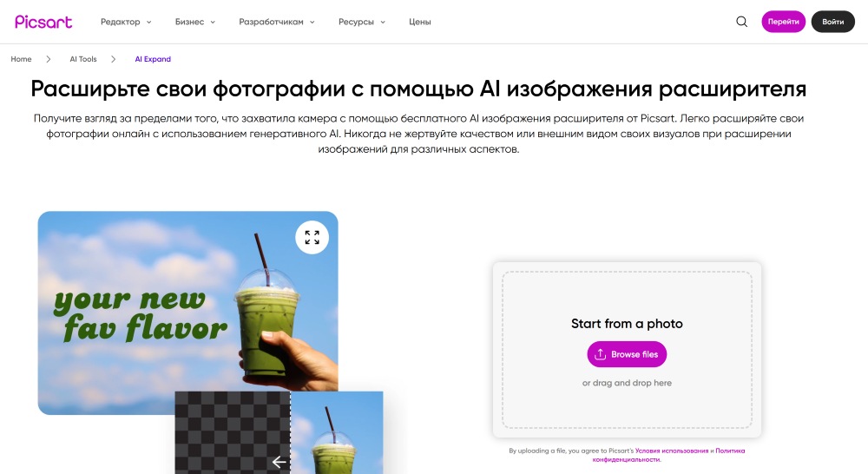The width and height of the screenshot is (868, 474).
Task: Expand the Редактор dropdown menu
Action: click(x=126, y=22)
